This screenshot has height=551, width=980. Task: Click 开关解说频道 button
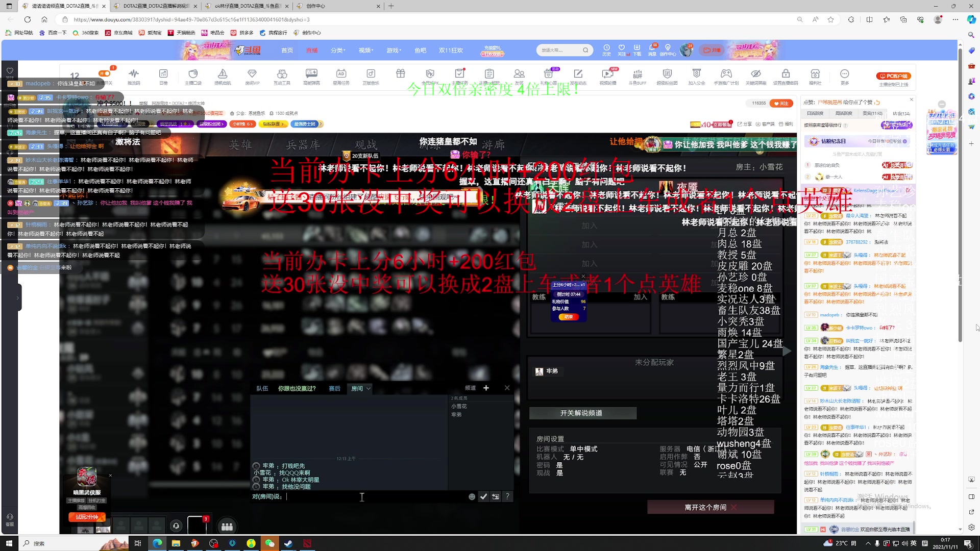582,413
